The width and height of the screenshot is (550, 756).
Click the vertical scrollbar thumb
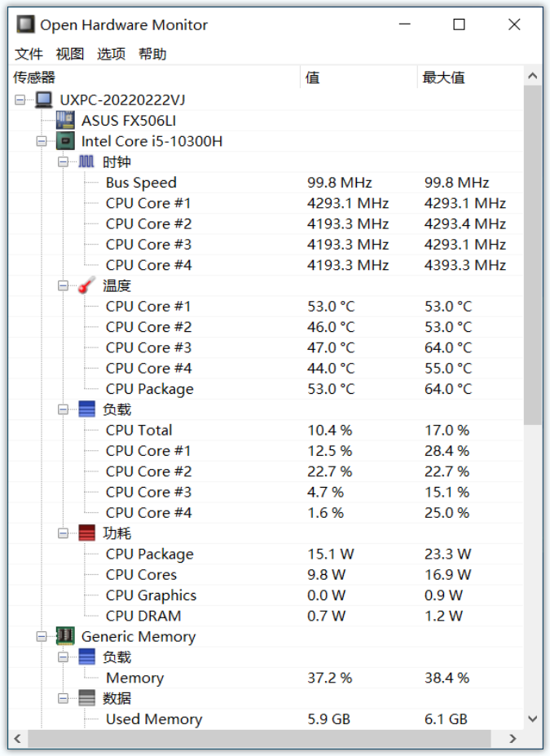(x=532, y=255)
